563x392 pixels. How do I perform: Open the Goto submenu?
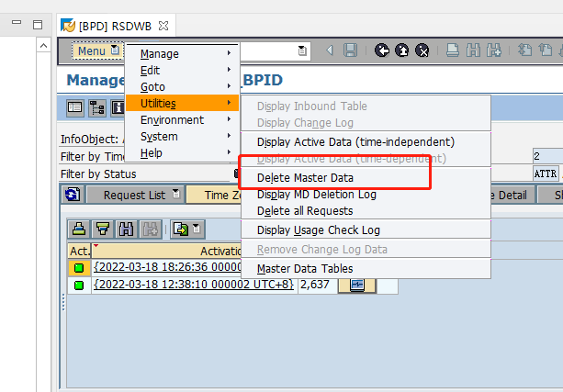point(182,86)
